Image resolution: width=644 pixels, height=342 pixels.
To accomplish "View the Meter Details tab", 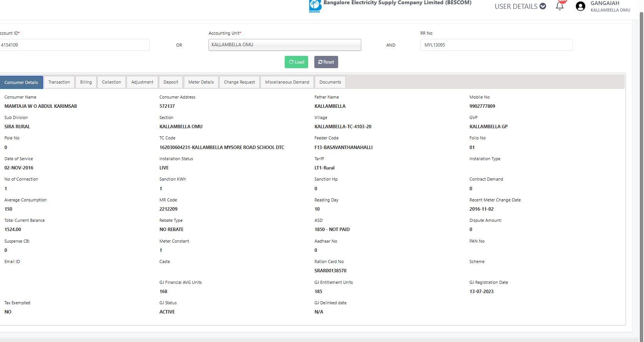I will click(x=201, y=82).
